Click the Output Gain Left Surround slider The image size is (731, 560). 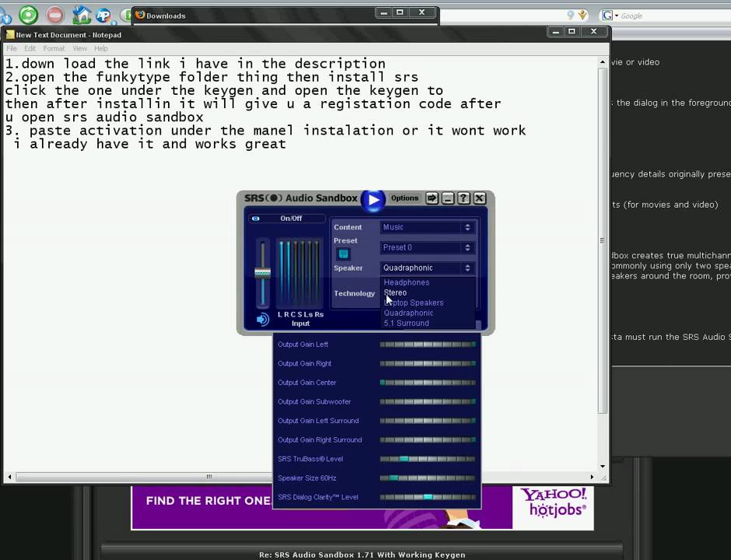(428, 421)
